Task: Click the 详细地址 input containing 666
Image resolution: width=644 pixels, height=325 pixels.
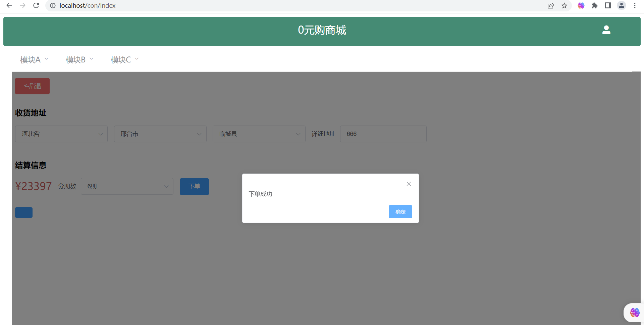Action: 383,134
